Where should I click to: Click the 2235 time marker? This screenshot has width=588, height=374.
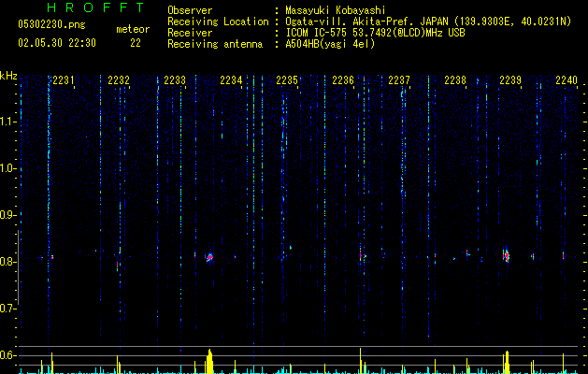(287, 80)
